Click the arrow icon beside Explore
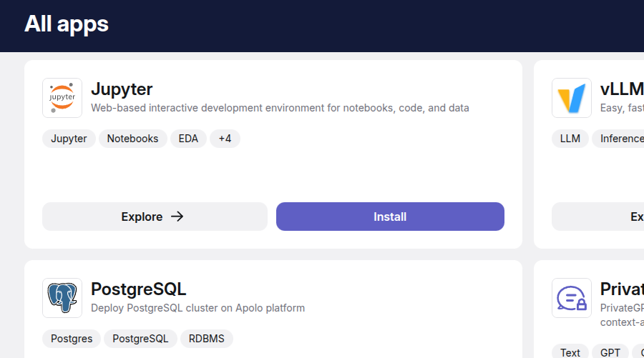 (177, 217)
